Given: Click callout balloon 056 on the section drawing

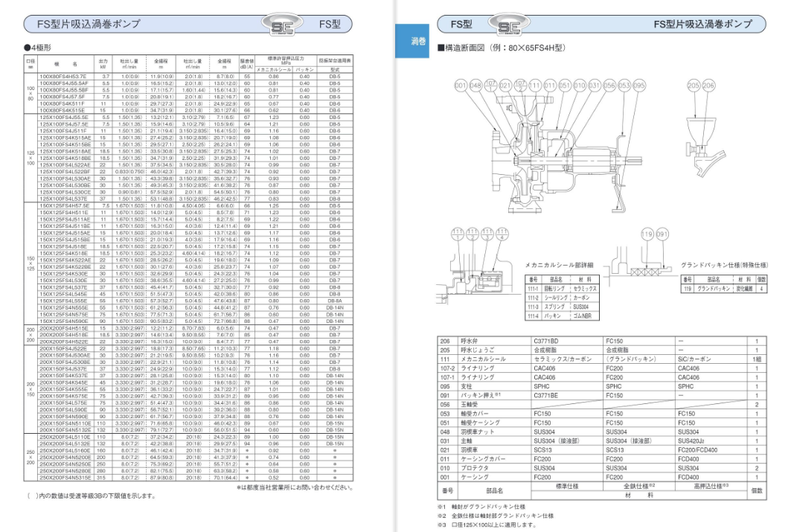Looking at the screenshot, I should point(609,86).
